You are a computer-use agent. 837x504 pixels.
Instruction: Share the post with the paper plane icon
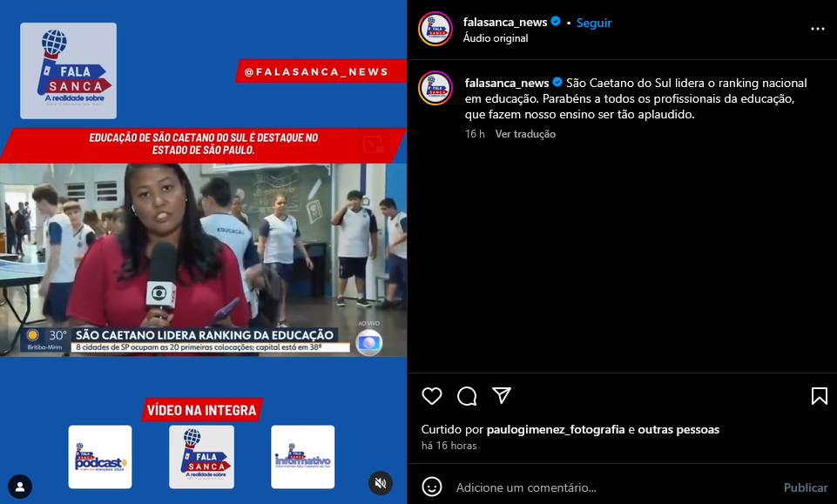(x=502, y=396)
